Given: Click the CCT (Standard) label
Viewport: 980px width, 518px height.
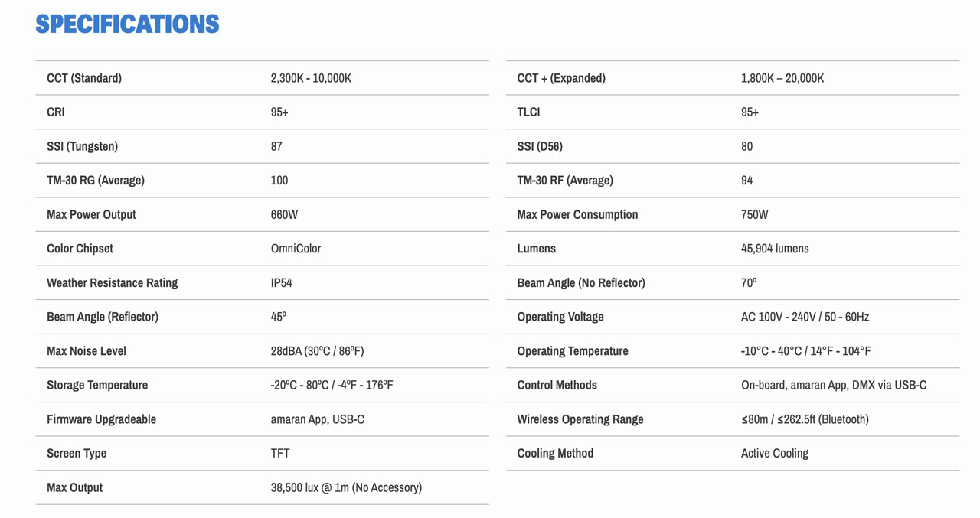Looking at the screenshot, I should click(x=84, y=78).
